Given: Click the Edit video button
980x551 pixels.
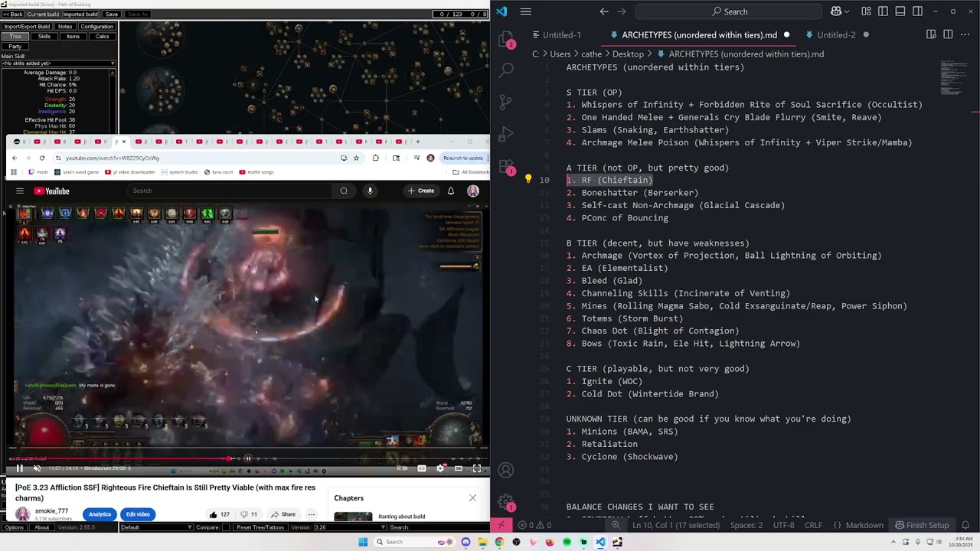Looking at the screenshot, I should [138, 514].
